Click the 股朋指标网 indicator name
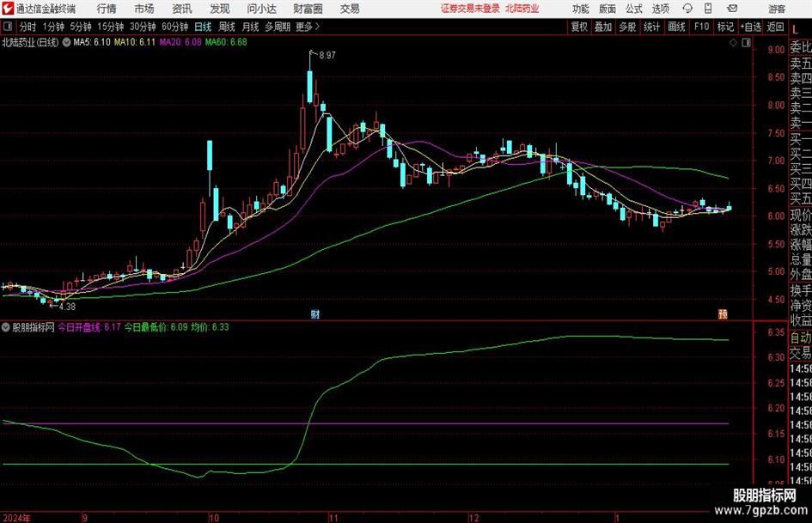812x523 pixels. (x=34, y=327)
